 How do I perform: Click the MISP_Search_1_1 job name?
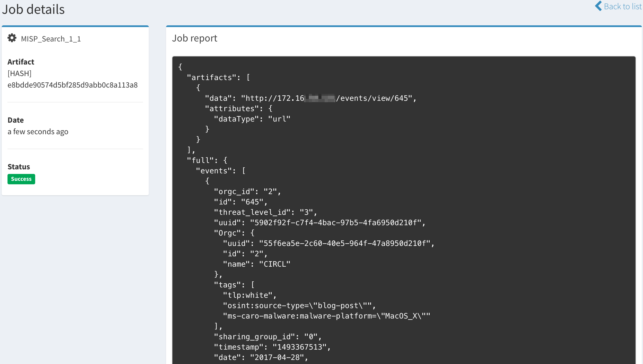[x=51, y=39]
